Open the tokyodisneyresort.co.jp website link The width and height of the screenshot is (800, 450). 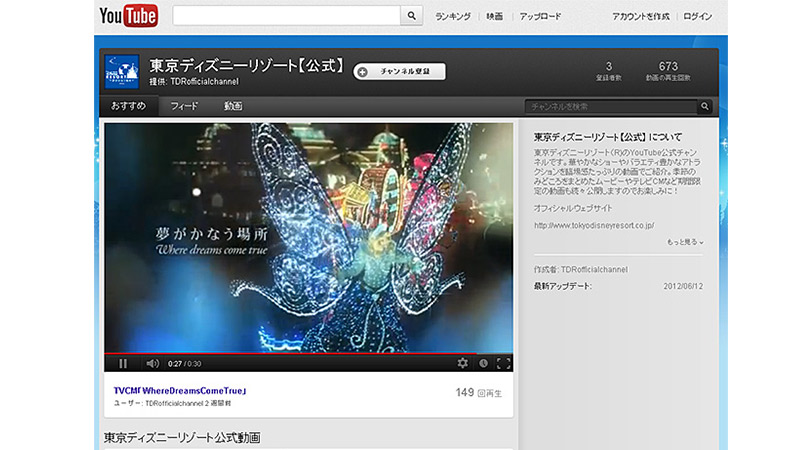[x=594, y=225]
